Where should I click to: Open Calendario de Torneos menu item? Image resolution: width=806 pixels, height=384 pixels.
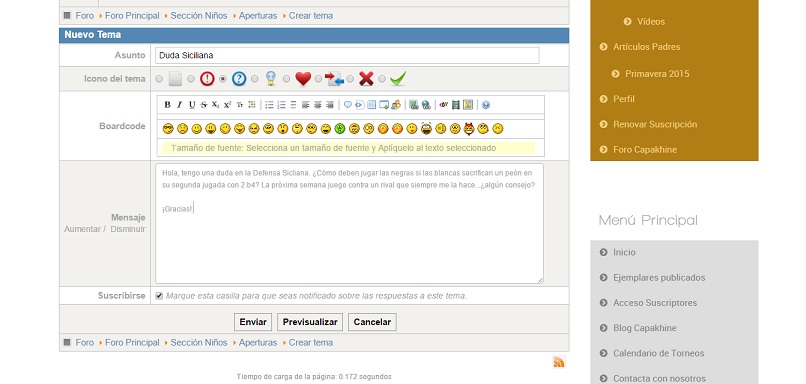coord(657,353)
